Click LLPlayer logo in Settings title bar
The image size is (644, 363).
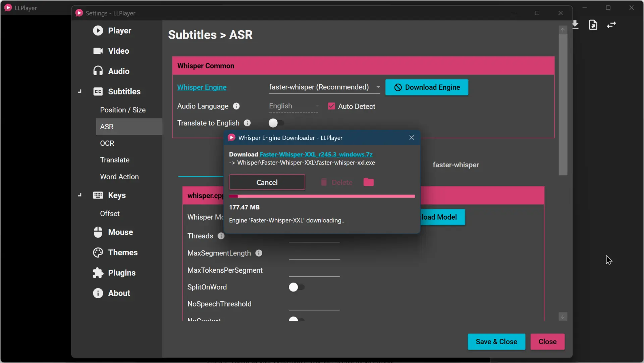click(x=79, y=13)
